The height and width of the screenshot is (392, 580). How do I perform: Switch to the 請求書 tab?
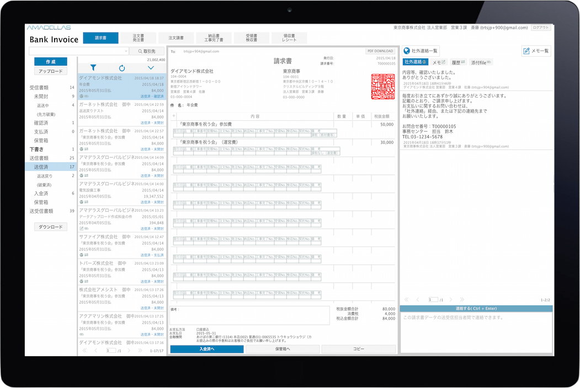(100, 37)
